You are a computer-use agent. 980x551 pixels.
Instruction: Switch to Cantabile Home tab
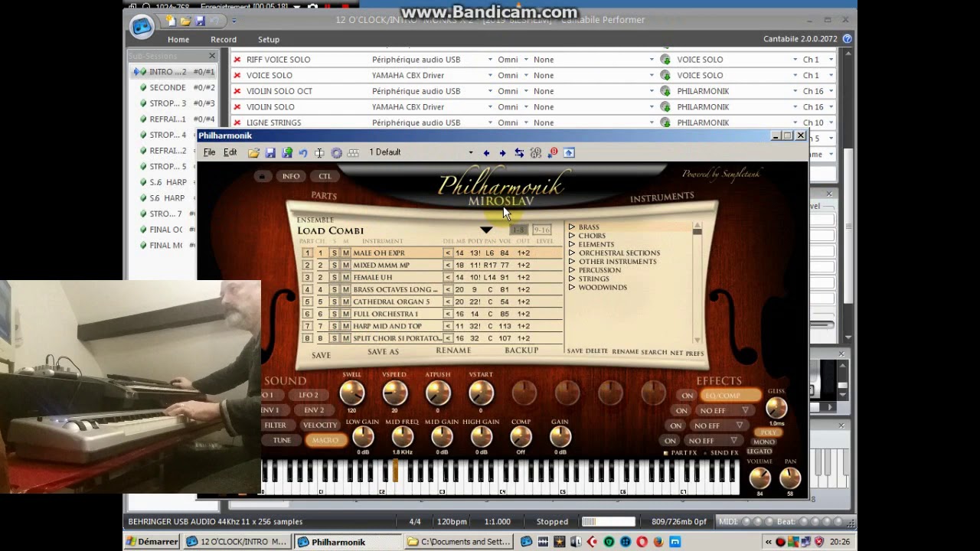tap(178, 40)
